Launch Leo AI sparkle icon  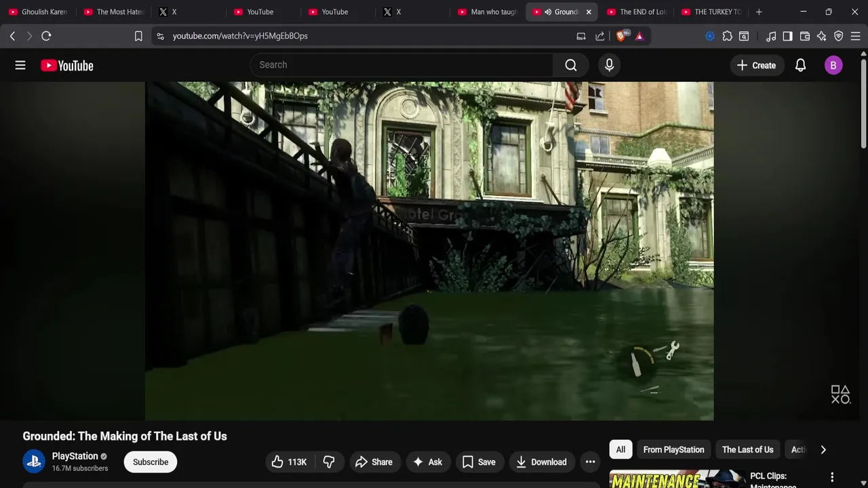(822, 36)
